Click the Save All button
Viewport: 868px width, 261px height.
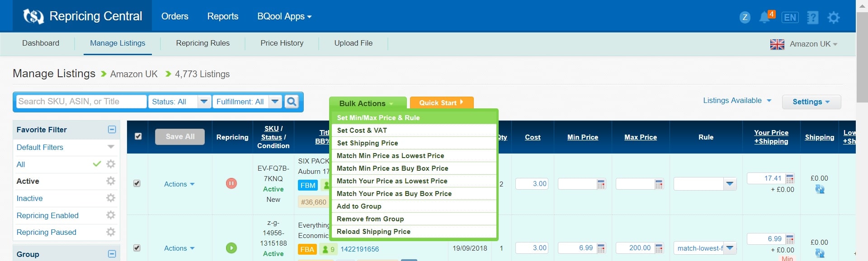180,136
